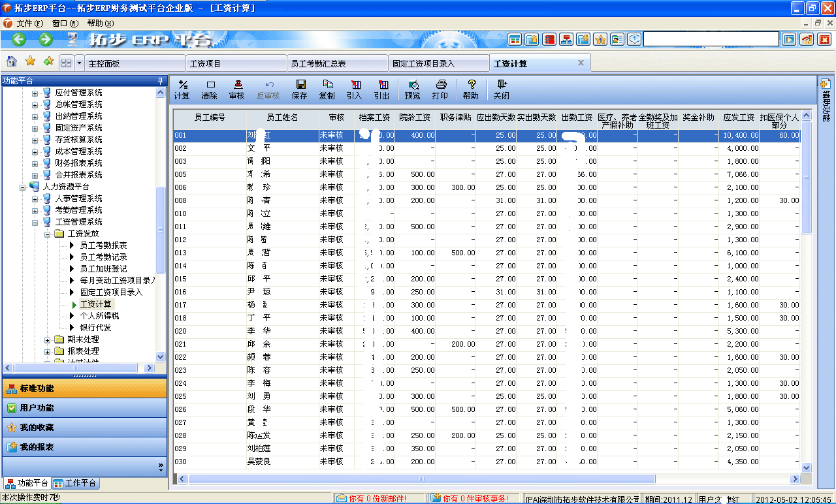
Task: Click the 审核 (Audit) stamp icon
Action: [x=237, y=89]
